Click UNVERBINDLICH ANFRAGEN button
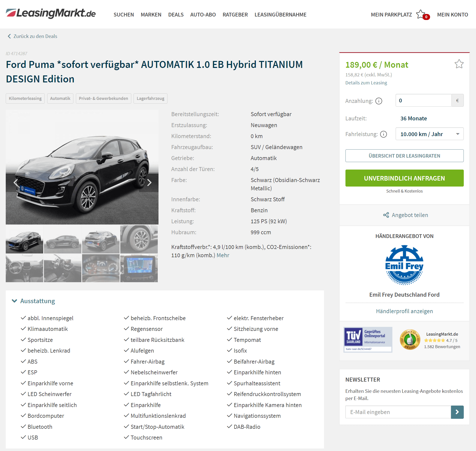This screenshot has height=451, width=476. pos(404,178)
